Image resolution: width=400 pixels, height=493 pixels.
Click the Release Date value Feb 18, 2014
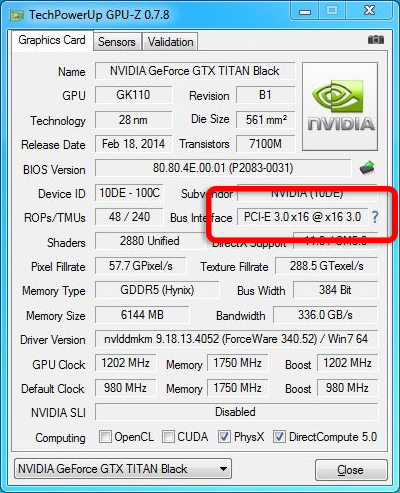(134, 144)
